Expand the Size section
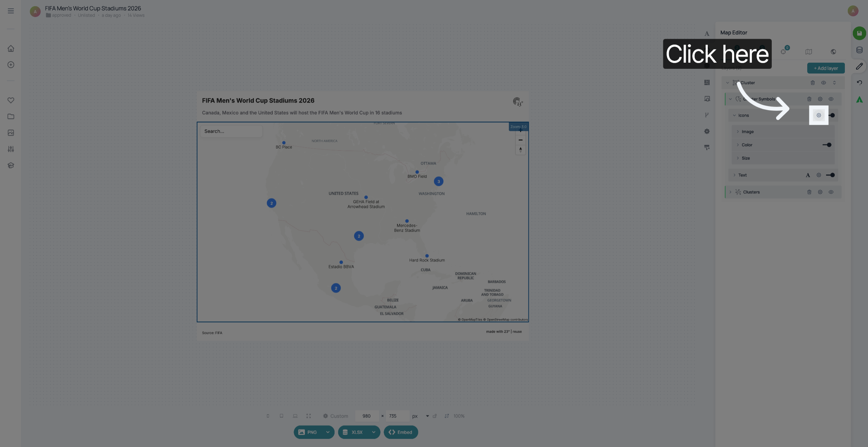This screenshot has width=868, height=447. click(738, 158)
